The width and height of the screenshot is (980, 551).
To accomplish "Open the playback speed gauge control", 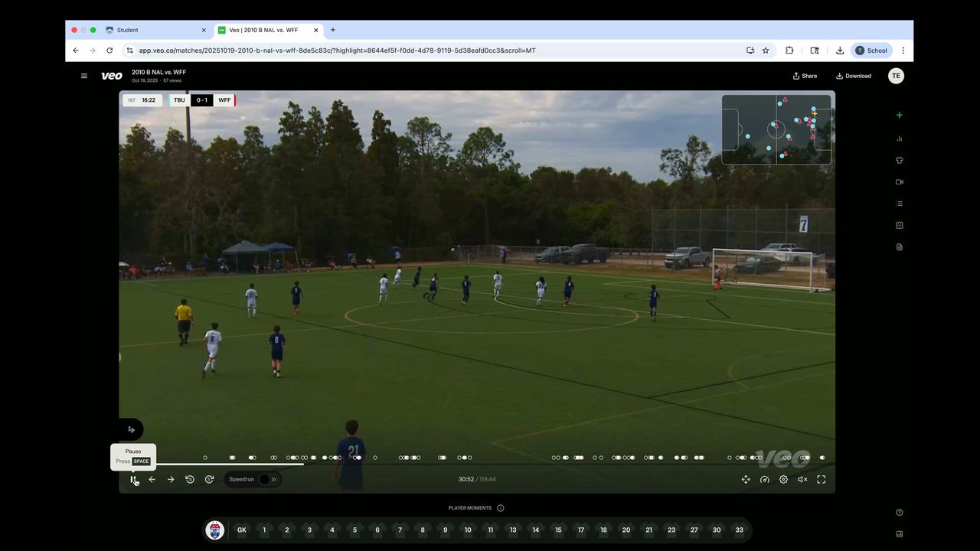I will click(764, 480).
